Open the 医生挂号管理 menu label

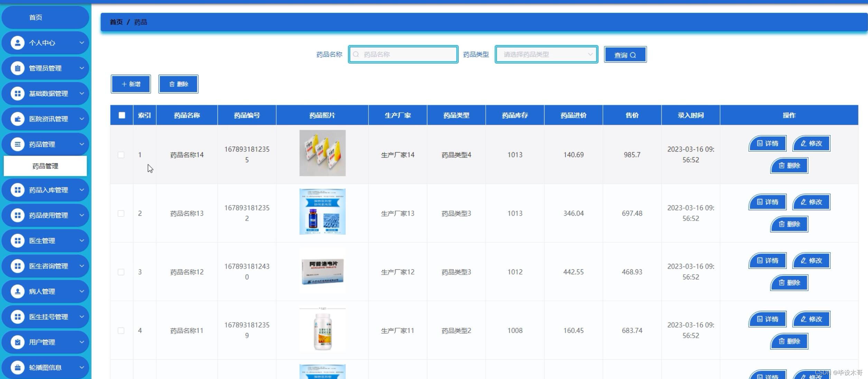point(48,317)
